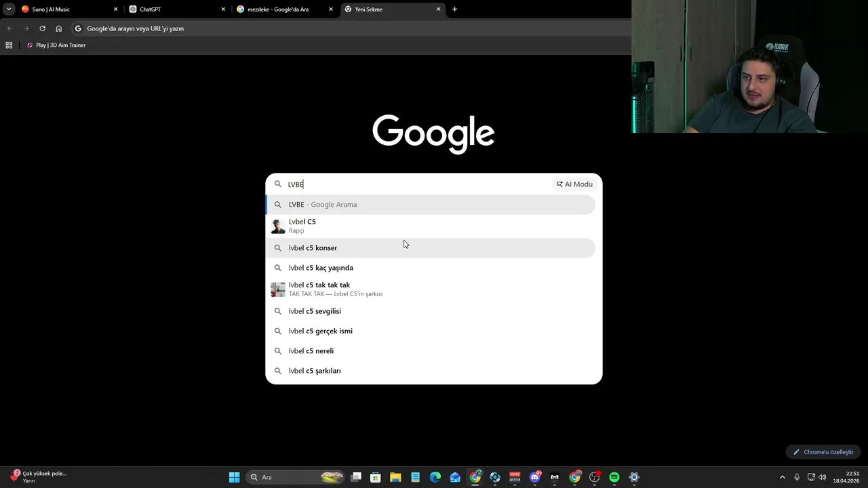
Task: Click the TAK TAK TAK song cover thumbnail
Action: click(278, 289)
